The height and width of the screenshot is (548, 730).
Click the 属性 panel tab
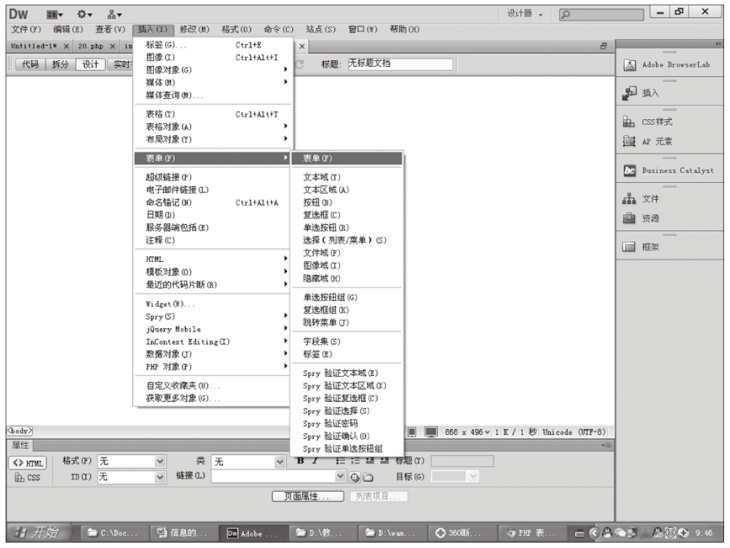20,446
